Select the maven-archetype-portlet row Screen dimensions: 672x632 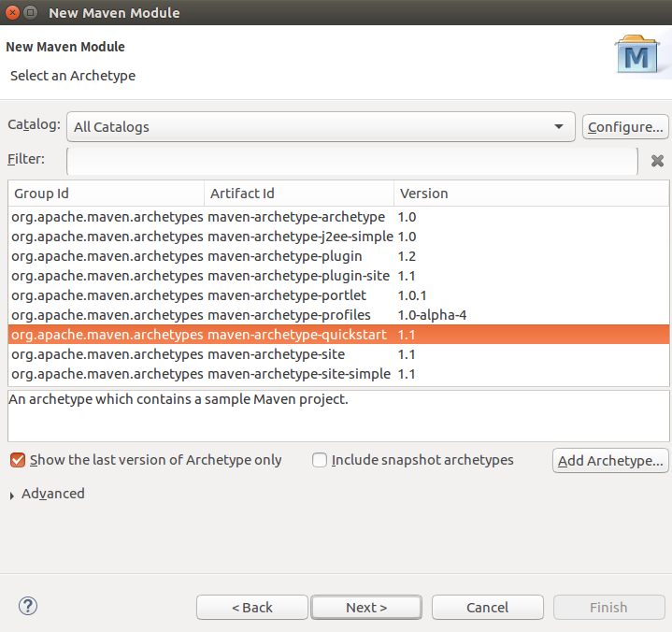pyautogui.click(x=338, y=295)
